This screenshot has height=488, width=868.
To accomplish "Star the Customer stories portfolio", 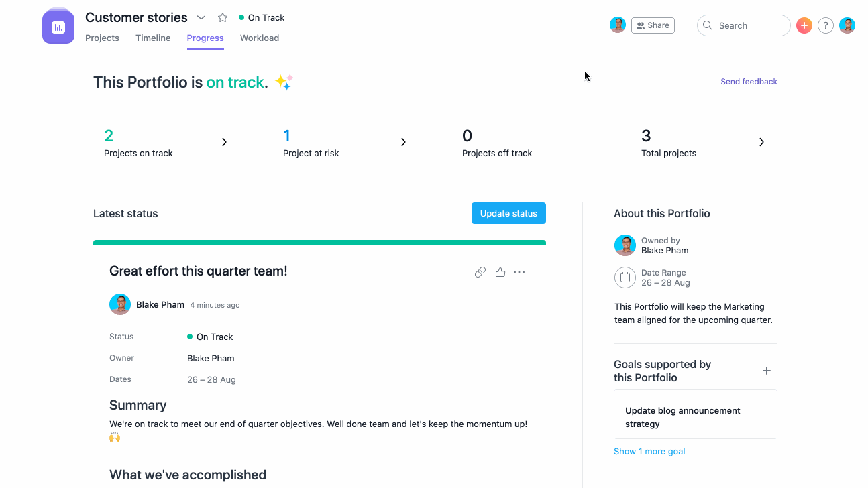I will pyautogui.click(x=223, y=18).
